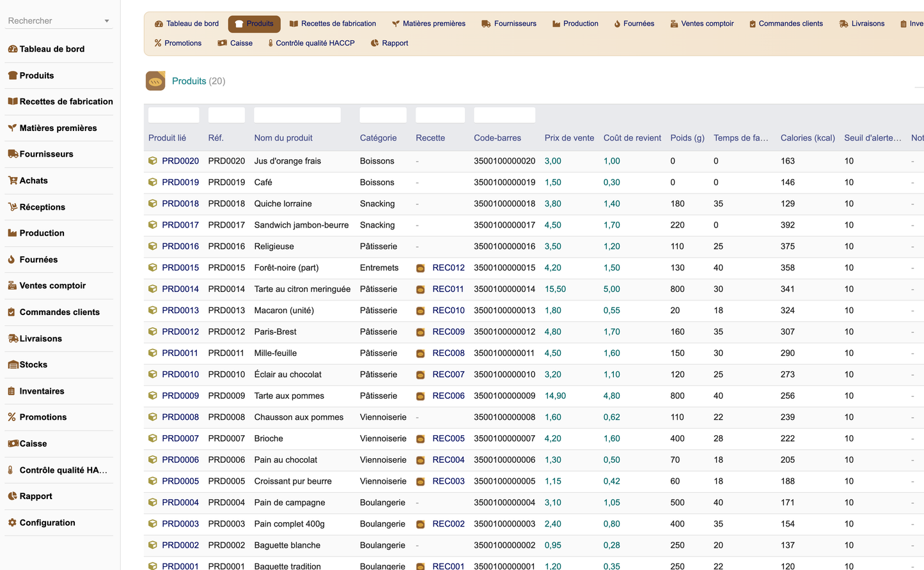Viewport: 924px width, 570px height.
Task: Sort by the Calories (kcal) column header
Action: tap(808, 138)
